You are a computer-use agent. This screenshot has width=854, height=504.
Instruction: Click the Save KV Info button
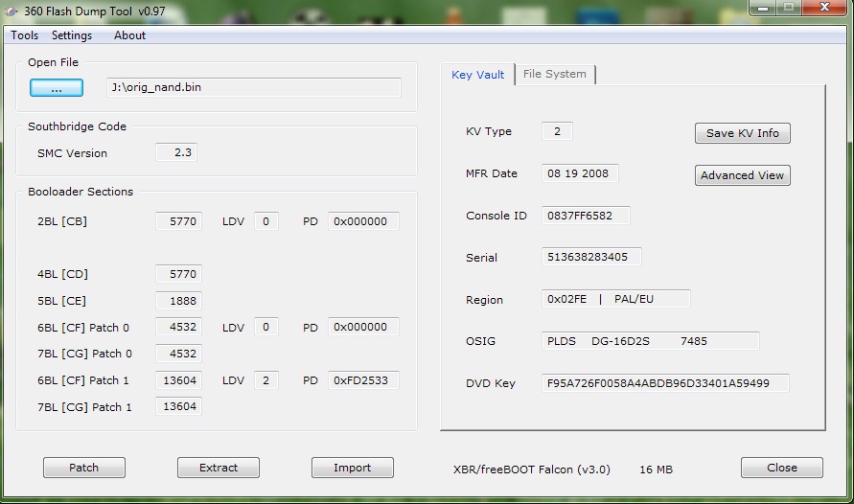[743, 133]
